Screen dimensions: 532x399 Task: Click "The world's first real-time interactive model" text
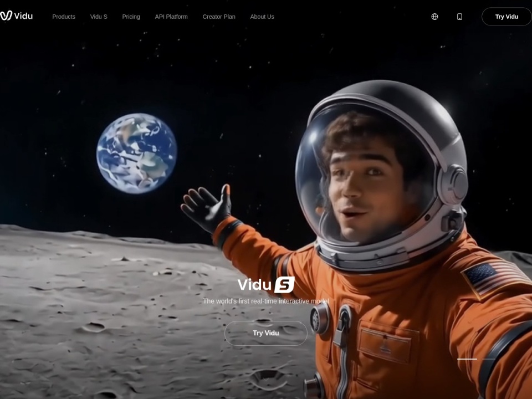(x=266, y=301)
